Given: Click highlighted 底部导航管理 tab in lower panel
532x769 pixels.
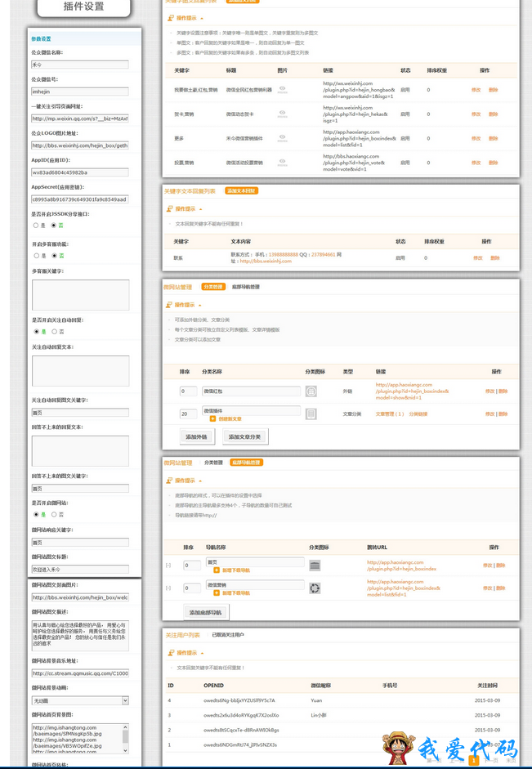Looking at the screenshot, I should (246, 463).
